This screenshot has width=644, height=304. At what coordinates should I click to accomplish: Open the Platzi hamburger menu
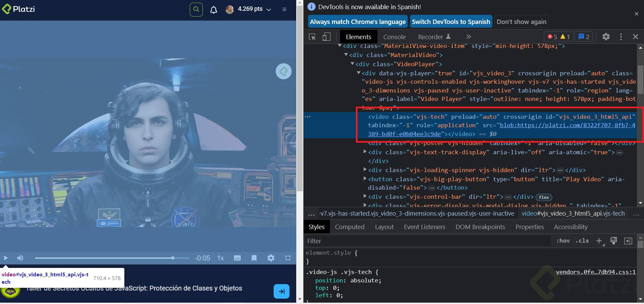pyautogui.click(x=284, y=9)
